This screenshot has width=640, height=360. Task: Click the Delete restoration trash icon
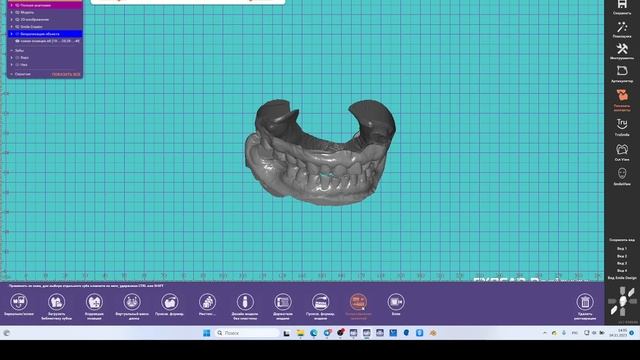click(x=585, y=302)
